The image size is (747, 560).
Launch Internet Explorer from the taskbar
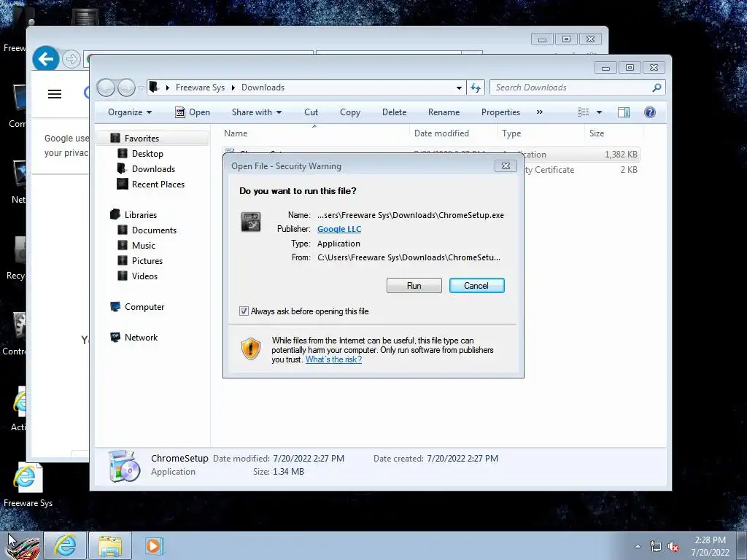65,545
